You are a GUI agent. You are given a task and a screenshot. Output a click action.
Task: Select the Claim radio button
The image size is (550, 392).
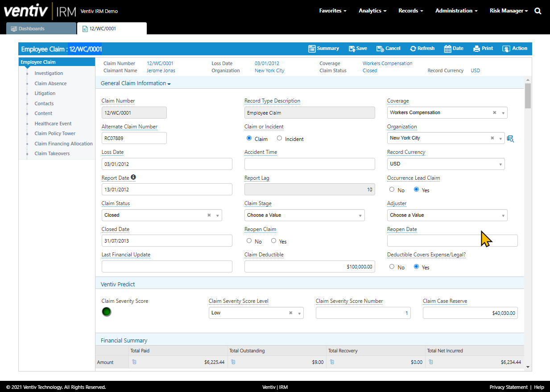[249, 138]
